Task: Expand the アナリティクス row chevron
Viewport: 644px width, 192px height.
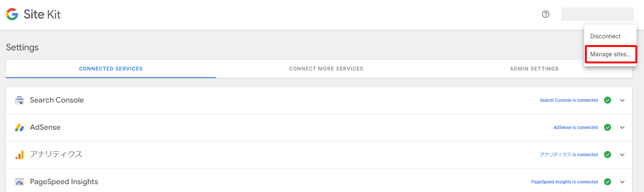Action: point(622,155)
